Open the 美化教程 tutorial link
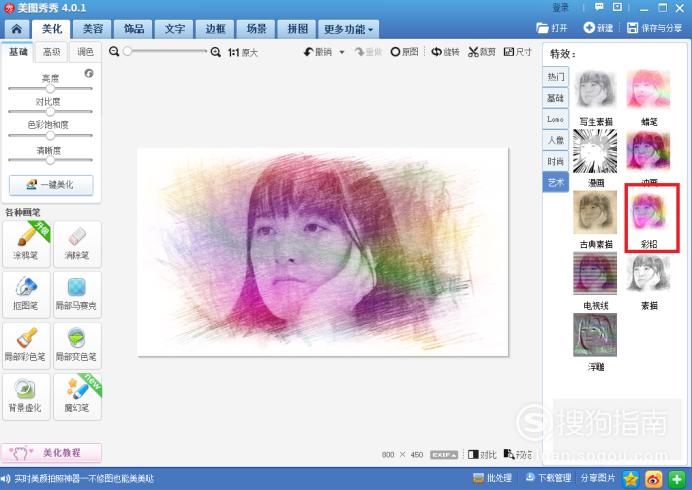Screen dimensions: 692x490 coord(51,453)
